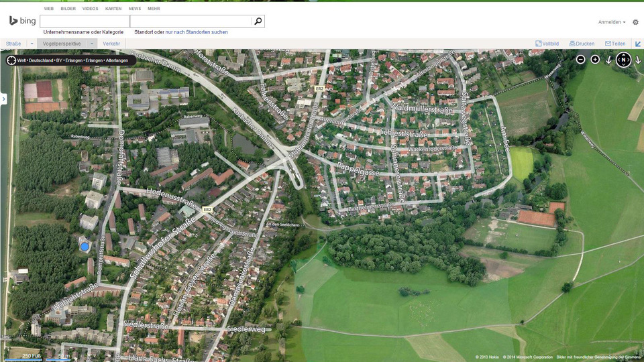Zoom out with the minus button

coord(581,60)
